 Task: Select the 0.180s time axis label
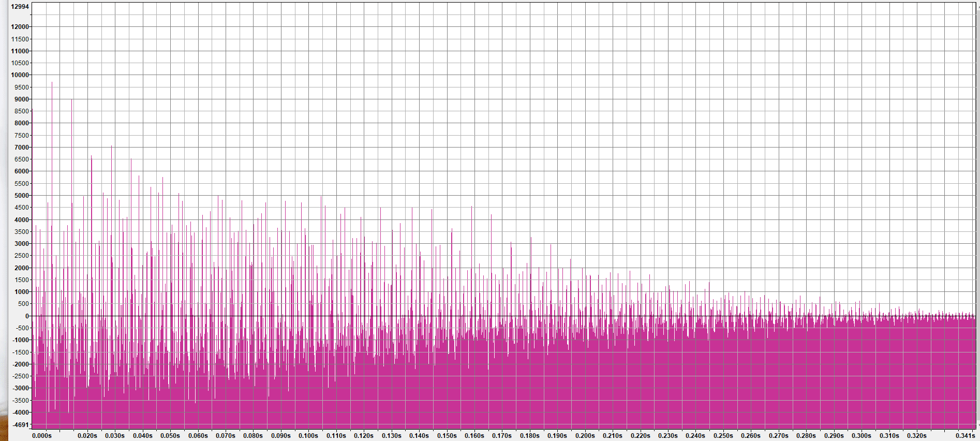530,436
